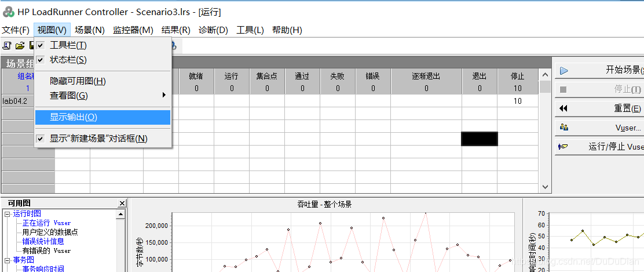The height and width of the screenshot is (272, 644).
Task: Open the 诊断(D) menu
Action: click(213, 30)
